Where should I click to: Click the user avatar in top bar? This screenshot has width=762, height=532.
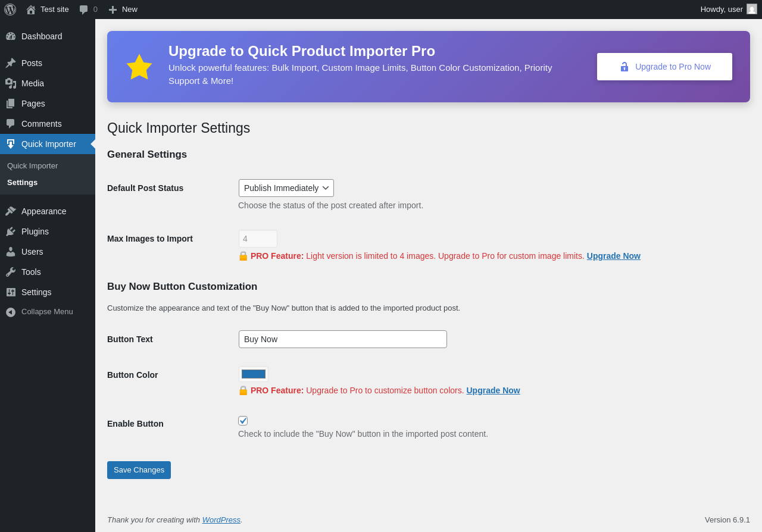(x=752, y=9)
